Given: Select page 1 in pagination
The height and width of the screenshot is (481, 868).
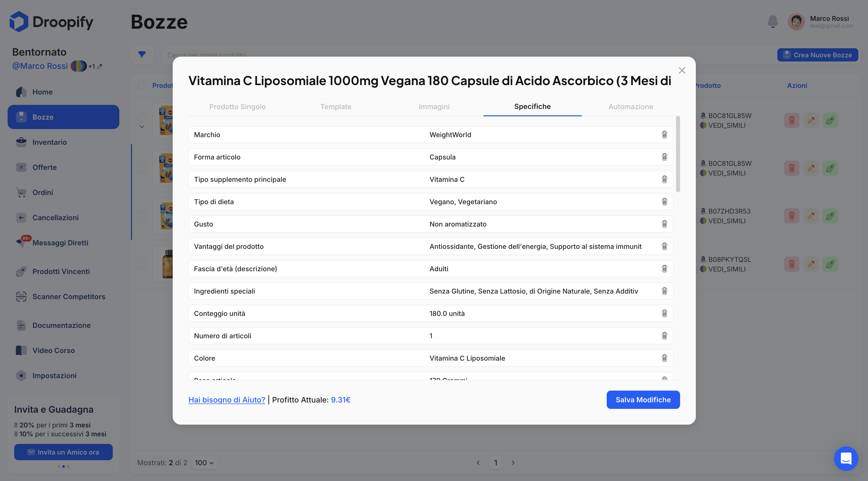Looking at the screenshot, I should [495, 462].
